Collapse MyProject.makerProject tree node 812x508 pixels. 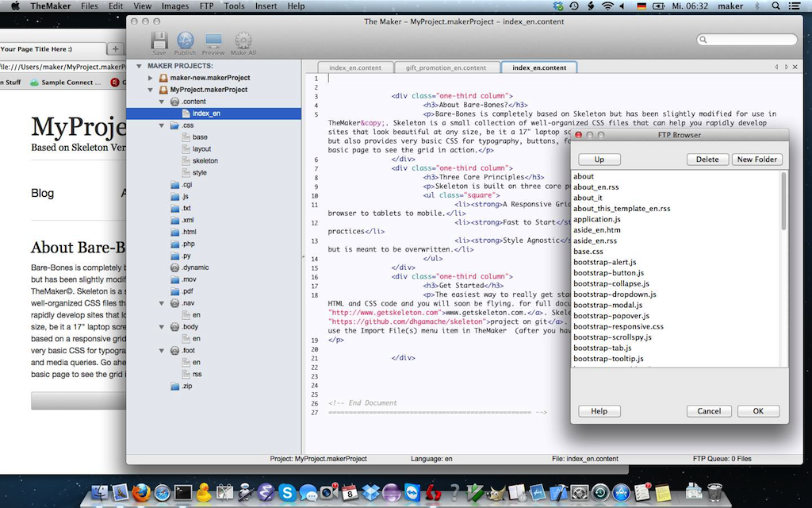coord(150,90)
